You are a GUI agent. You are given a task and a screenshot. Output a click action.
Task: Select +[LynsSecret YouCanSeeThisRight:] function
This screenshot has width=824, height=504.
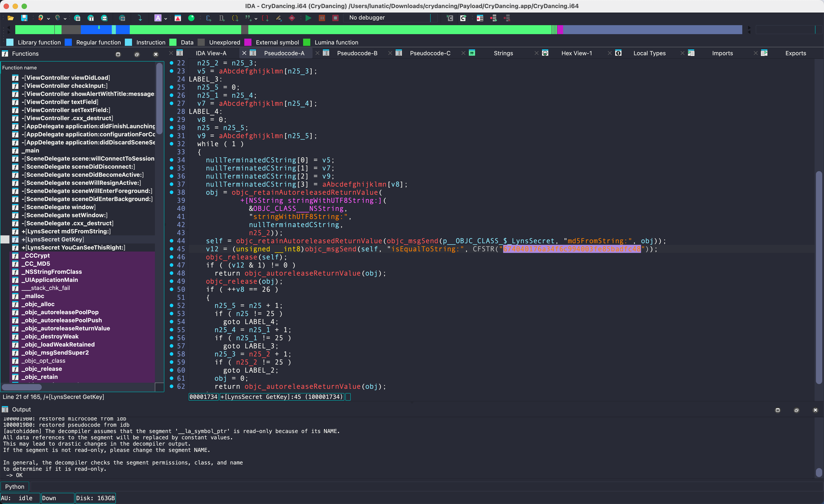point(73,248)
